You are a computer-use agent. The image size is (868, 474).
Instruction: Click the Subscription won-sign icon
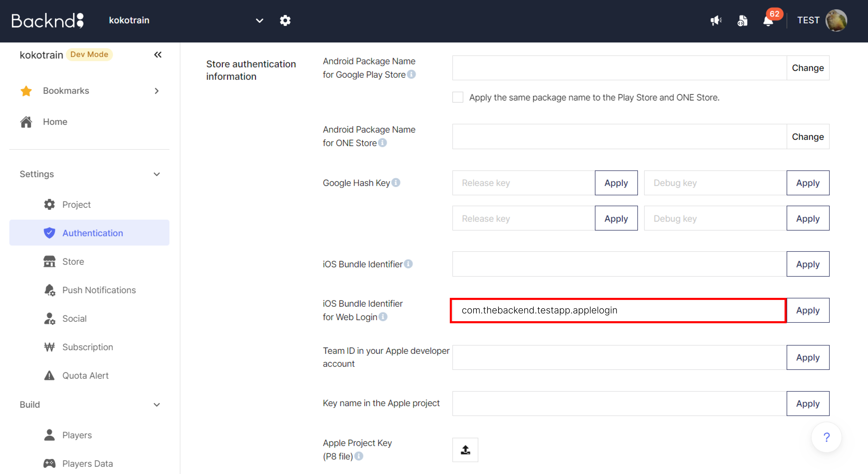49,347
